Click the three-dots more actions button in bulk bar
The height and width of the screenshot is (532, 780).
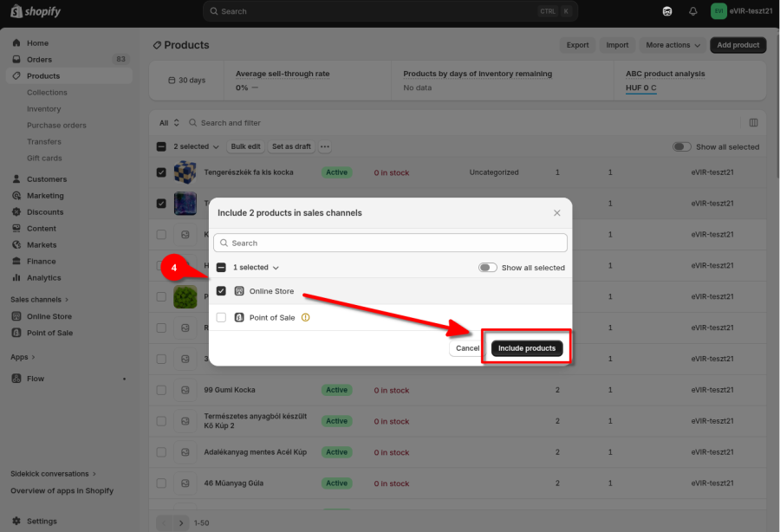325,146
